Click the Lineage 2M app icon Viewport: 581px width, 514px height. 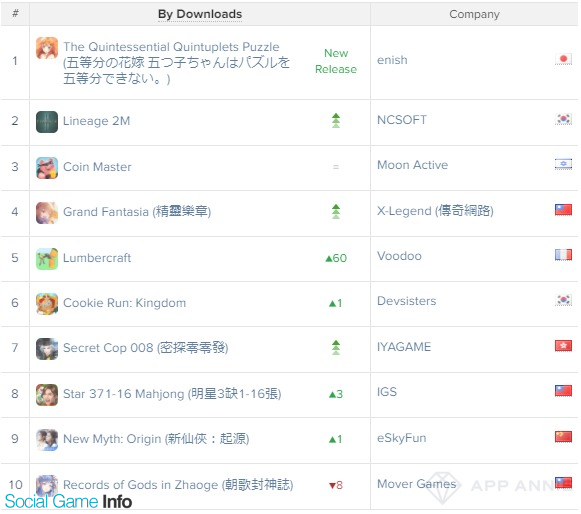(x=47, y=122)
